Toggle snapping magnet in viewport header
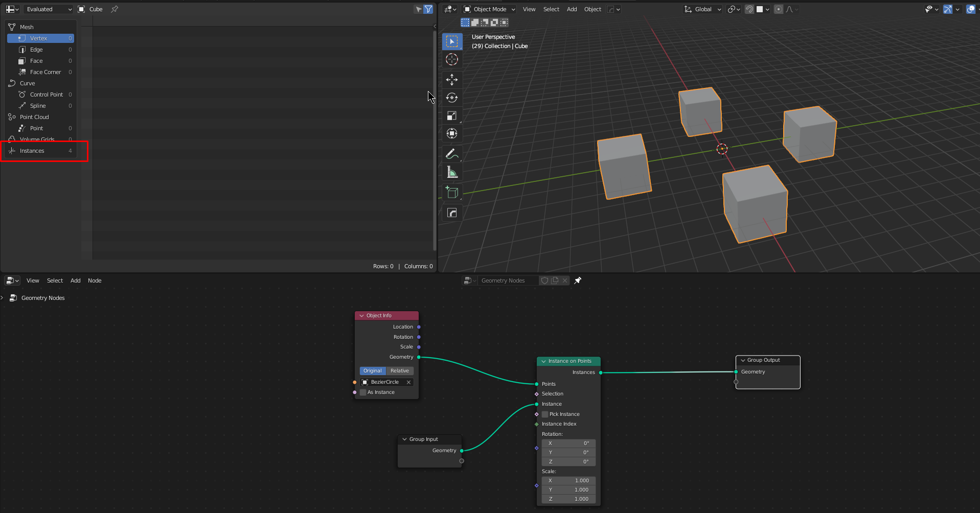 pos(749,9)
